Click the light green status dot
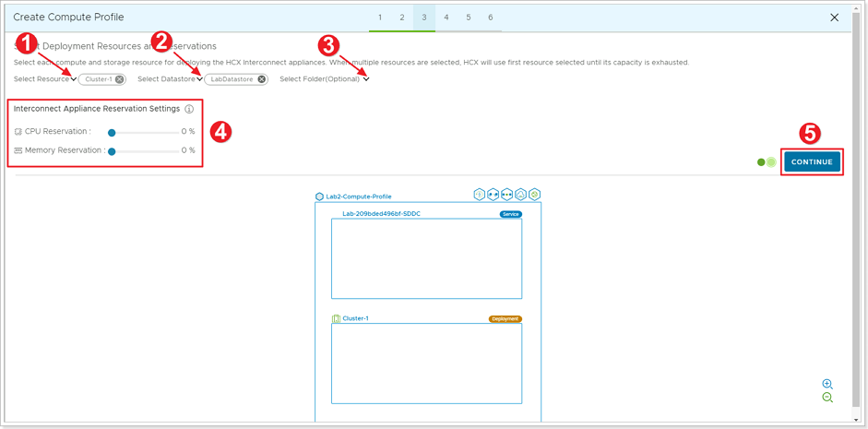The height and width of the screenshot is (429, 868). (x=771, y=162)
